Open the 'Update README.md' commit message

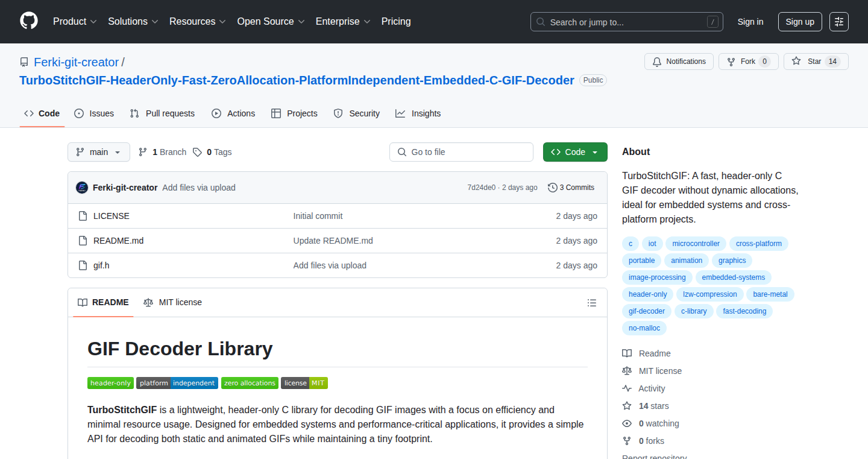click(x=333, y=241)
